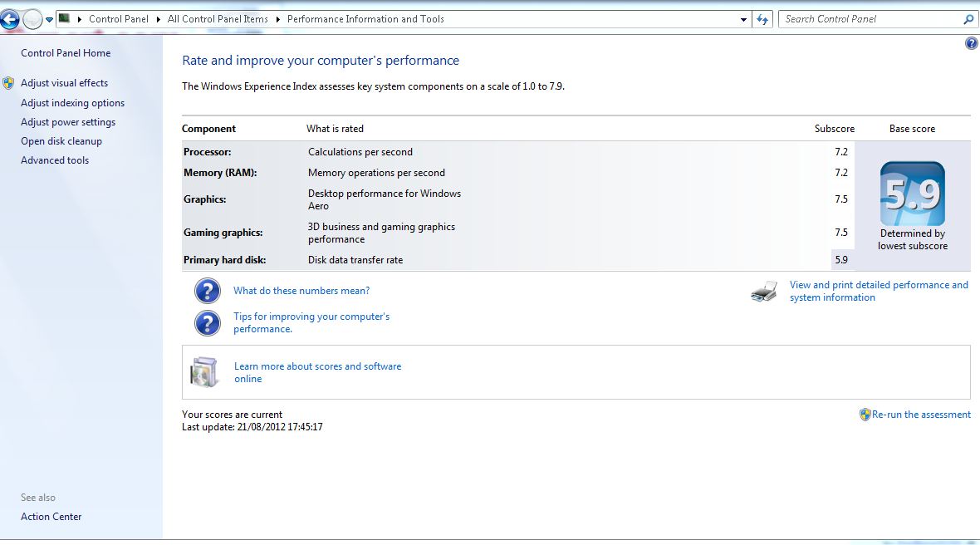Click the Back navigation arrow button

point(9,19)
